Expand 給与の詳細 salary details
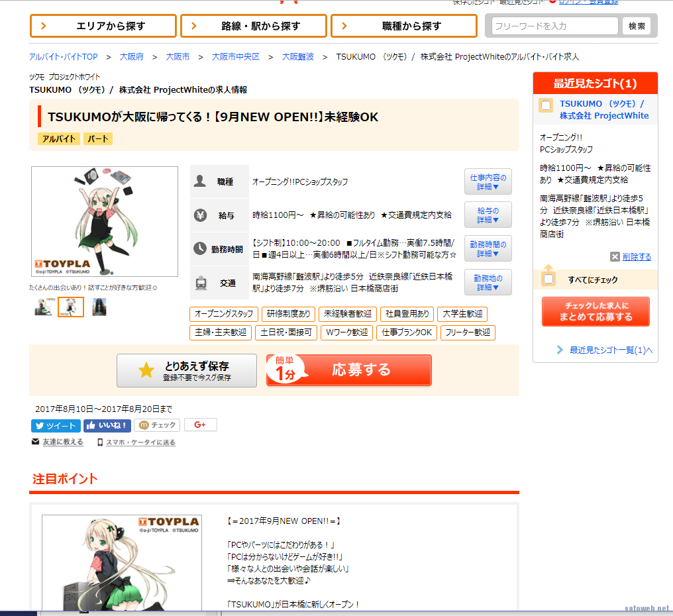673x616 pixels. click(488, 215)
